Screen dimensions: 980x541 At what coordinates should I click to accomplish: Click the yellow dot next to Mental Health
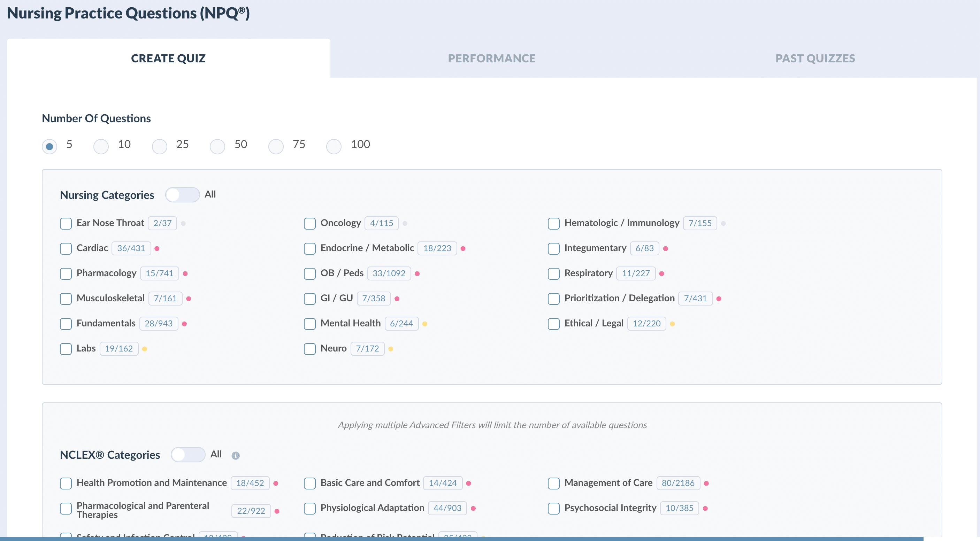(424, 324)
